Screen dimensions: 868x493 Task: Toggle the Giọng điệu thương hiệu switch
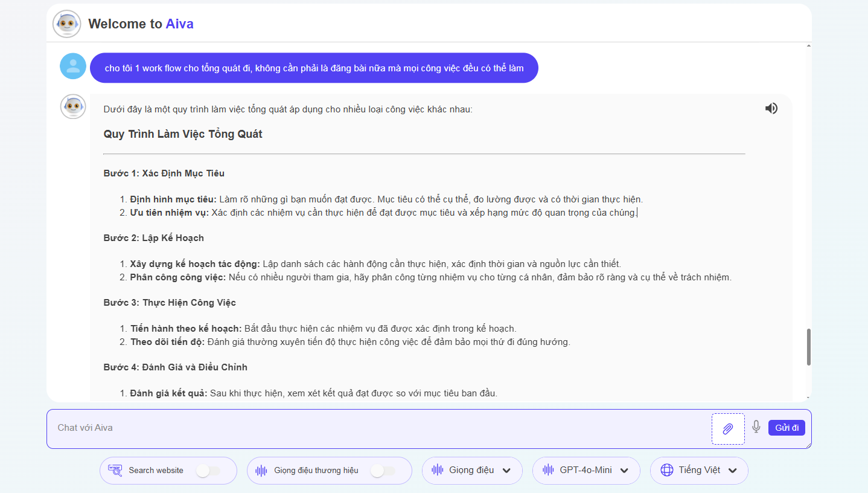pyautogui.click(x=383, y=471)
